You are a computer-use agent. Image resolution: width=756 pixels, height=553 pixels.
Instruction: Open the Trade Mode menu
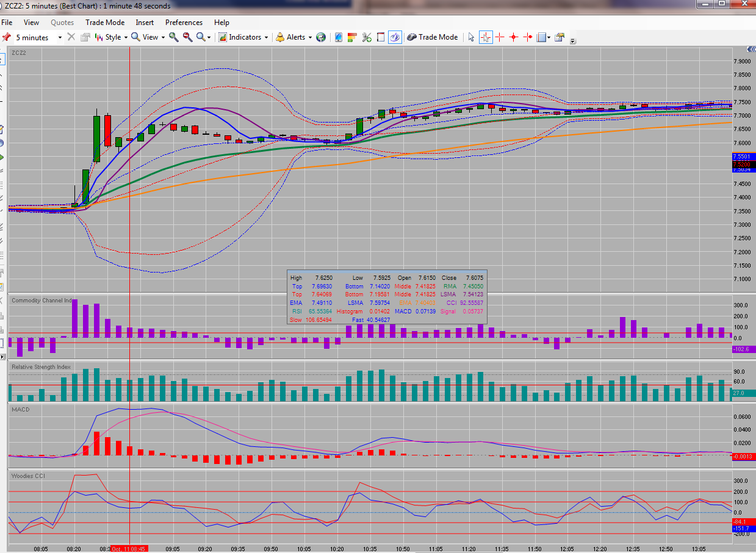[105, 23]
